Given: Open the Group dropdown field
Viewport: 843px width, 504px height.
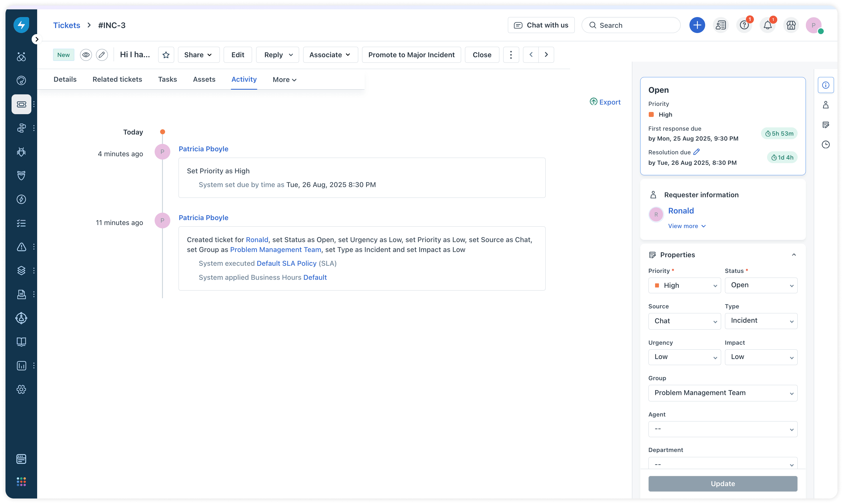Looking at the screenshot, I should pyautogui.click(x=722, y=393).
